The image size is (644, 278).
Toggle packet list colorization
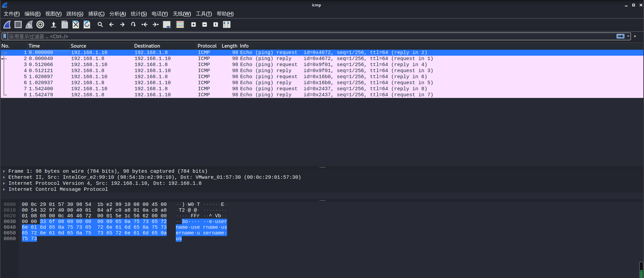coord(180,24)
